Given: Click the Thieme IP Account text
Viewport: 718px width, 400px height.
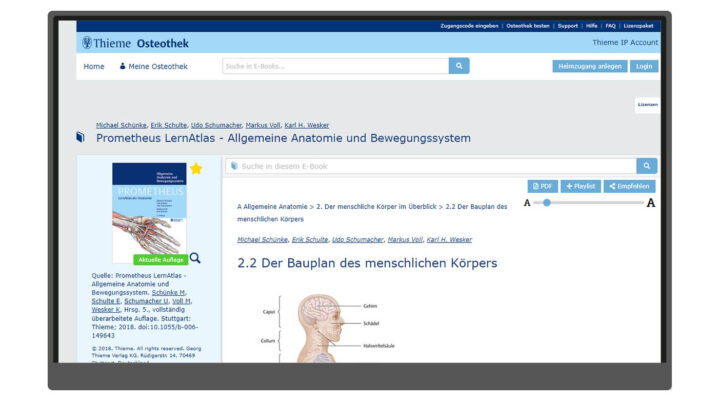Looking at the screenshot, I should (625, 43).
